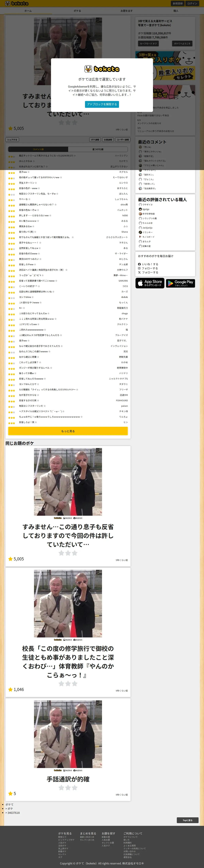Click the bokete logo inside the adblock dialog
Viewport: 204px width, 868px height.
click(102, 69)
